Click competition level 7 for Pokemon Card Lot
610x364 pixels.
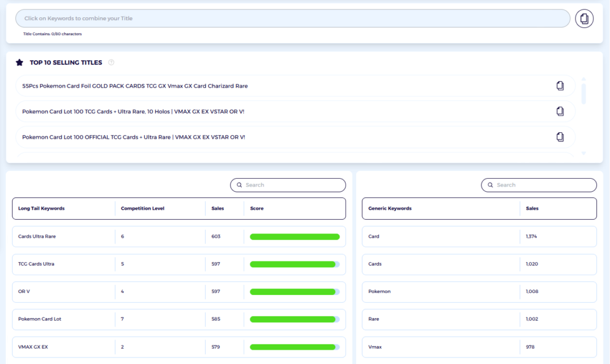tap(123, 319)
